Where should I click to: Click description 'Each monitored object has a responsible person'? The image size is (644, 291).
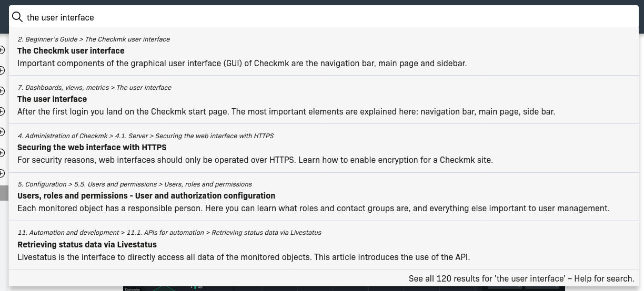coord(314,209)
